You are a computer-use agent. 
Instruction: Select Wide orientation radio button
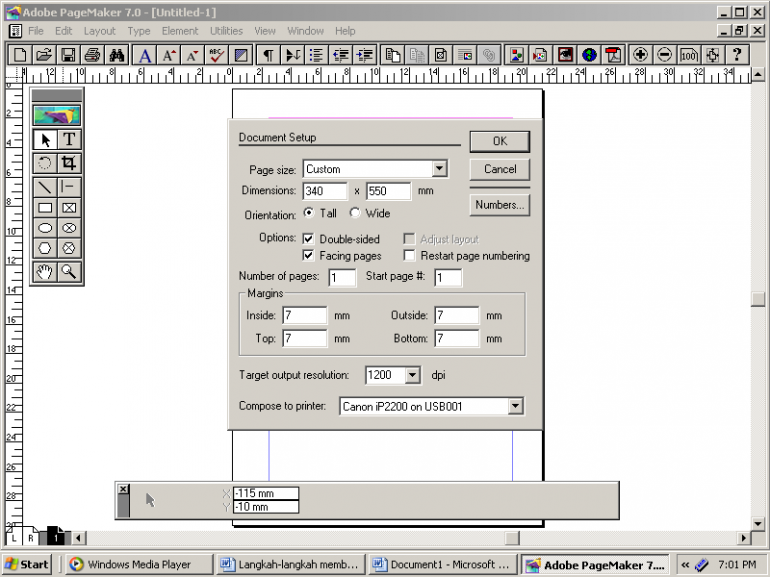(x=355, y=213)
